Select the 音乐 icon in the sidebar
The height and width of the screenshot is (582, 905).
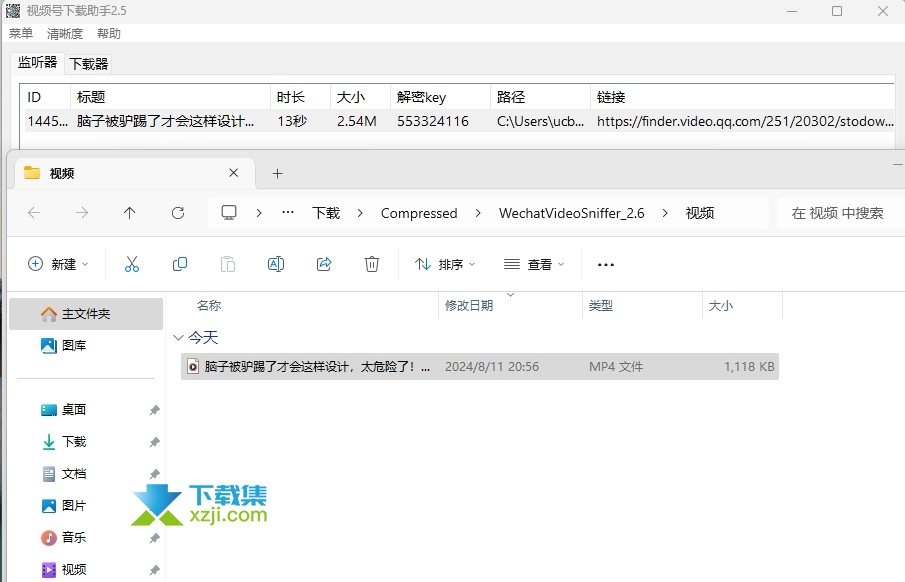pos(47,537)
